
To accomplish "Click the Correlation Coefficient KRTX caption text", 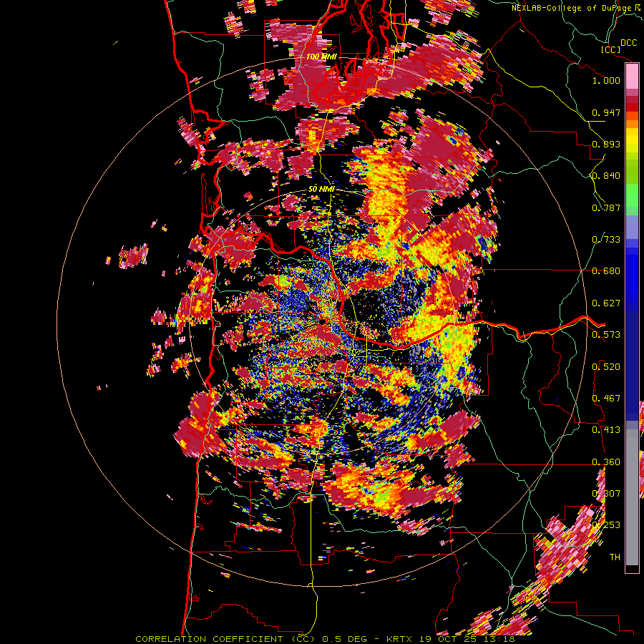I will (325, 639).
